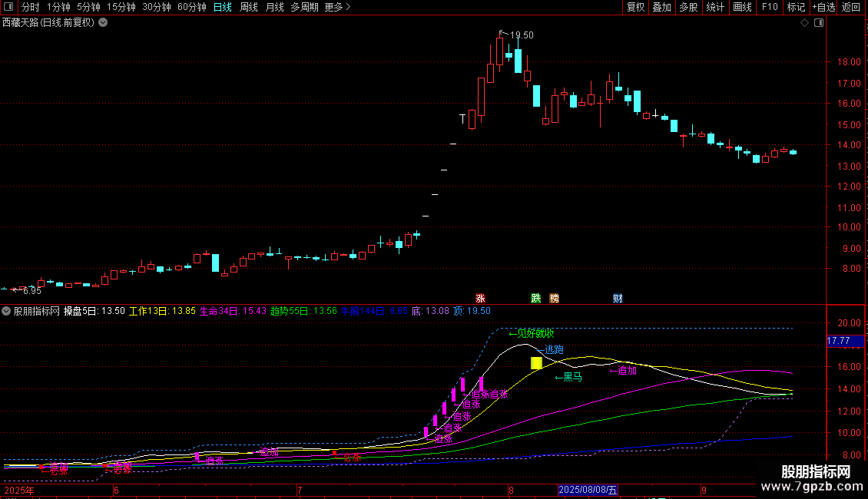Click the blue 财 info marker
868x499 pixels.
(x=618, y=298)
